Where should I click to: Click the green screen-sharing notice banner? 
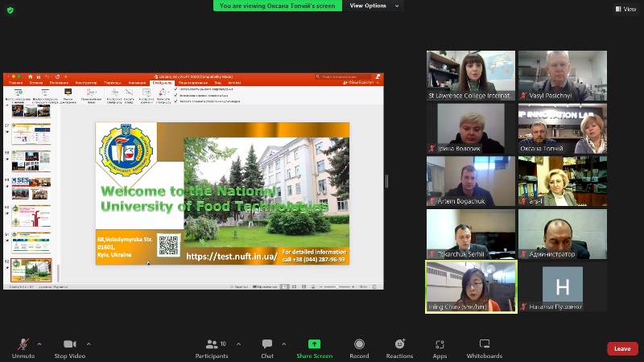pos(277,6)
